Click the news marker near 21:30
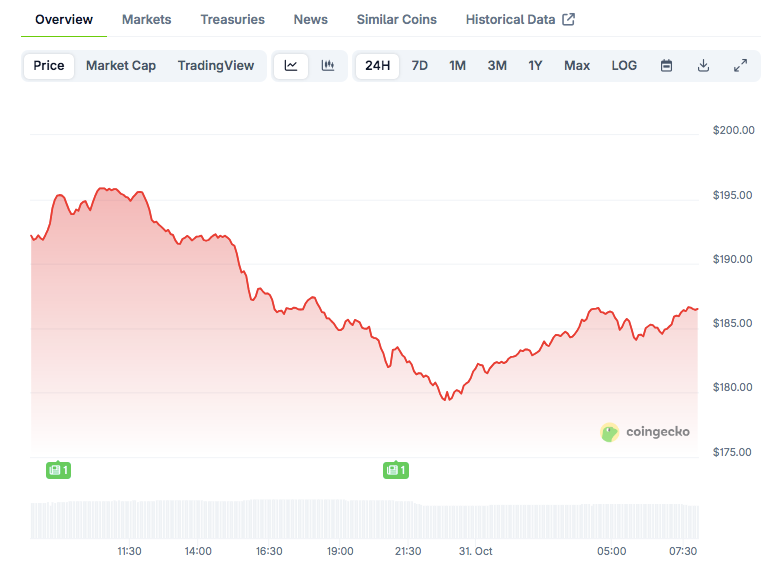This screenshot has height=578, width=766. pyautogui.click(x=396, y=470)
